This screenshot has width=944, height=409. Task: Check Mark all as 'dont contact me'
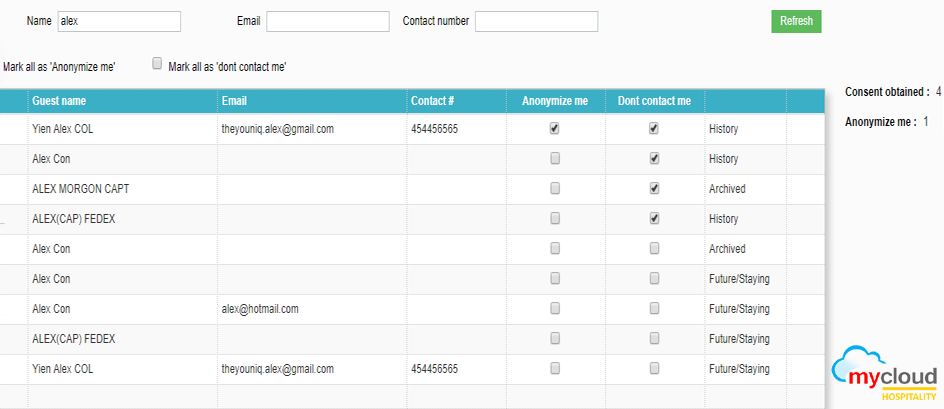(x=157, y=63)
